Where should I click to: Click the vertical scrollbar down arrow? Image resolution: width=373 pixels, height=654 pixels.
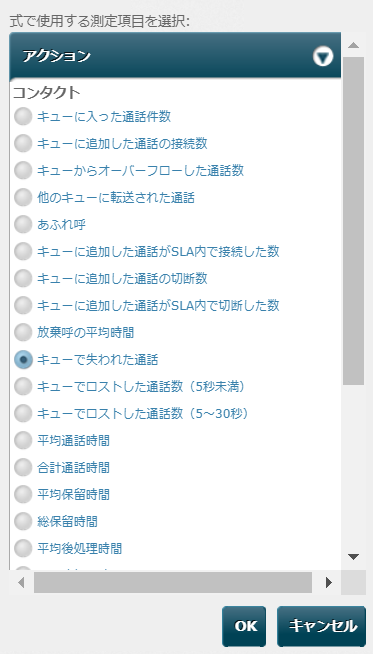click(x=353, y=557)
